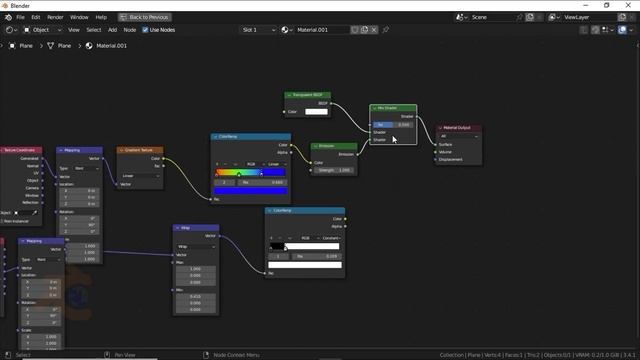This screenshot has height=360, width=640.
Task: Open the File menu
Action: coord(20,17)
